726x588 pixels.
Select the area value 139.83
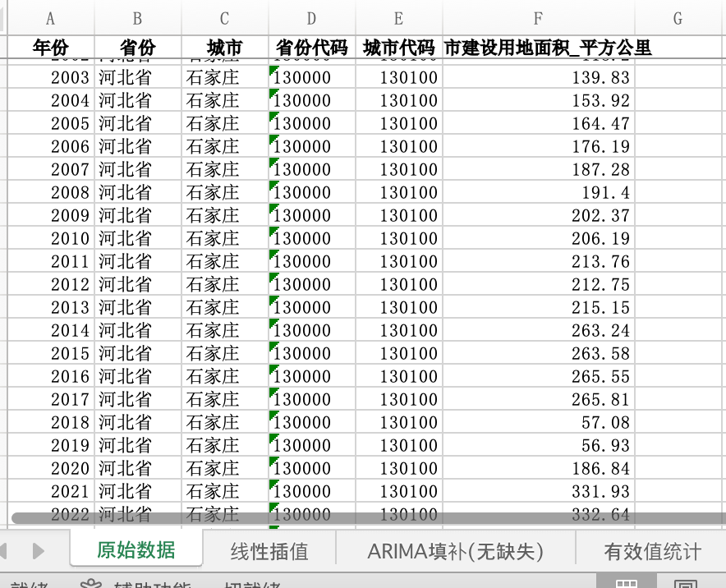pyautogui.click(x=539, y=77)
